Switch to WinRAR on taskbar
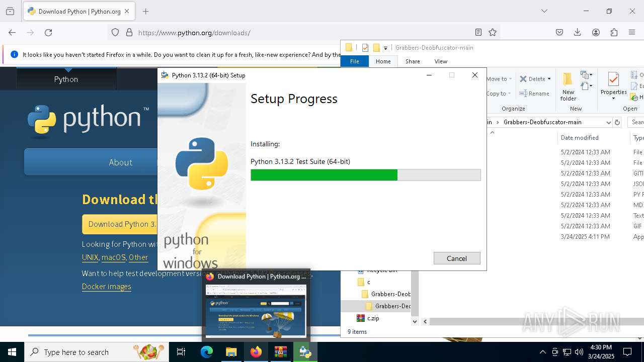 (280, 352)
